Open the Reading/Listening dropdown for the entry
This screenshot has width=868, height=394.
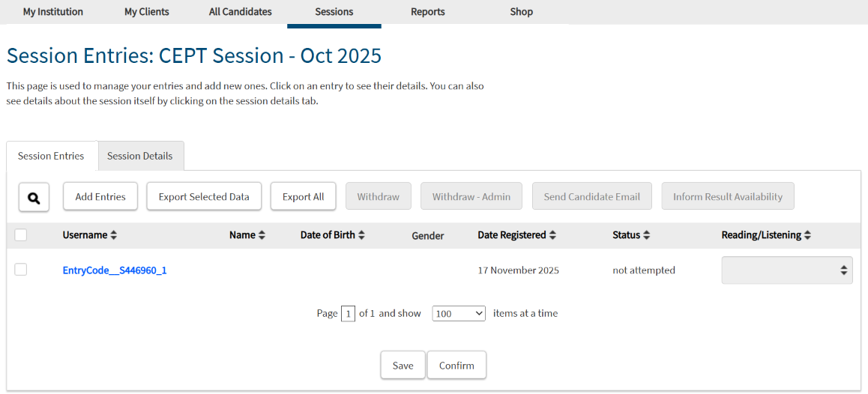click(786, 270)
